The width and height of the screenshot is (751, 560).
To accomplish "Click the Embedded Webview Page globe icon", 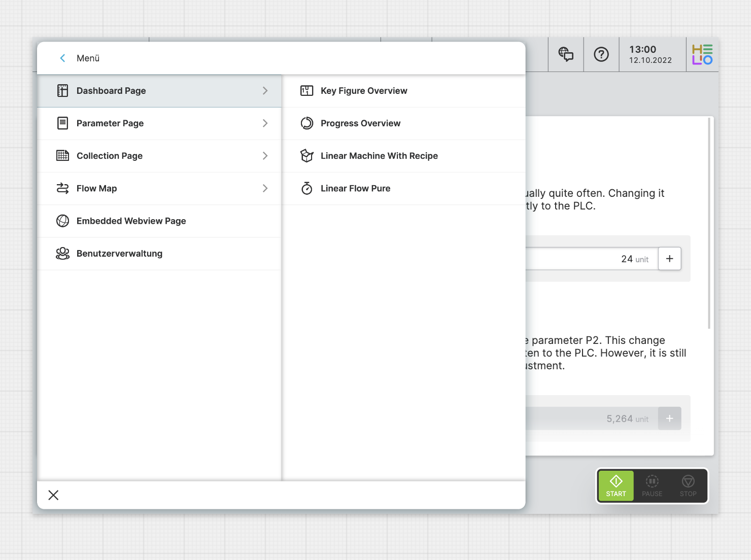I will [x=62, y=221].
